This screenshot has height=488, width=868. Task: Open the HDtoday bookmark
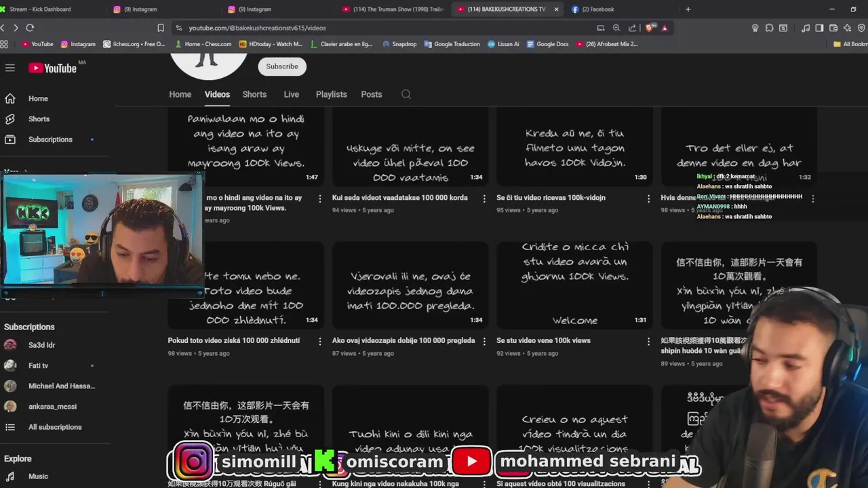tap(271, 44)
